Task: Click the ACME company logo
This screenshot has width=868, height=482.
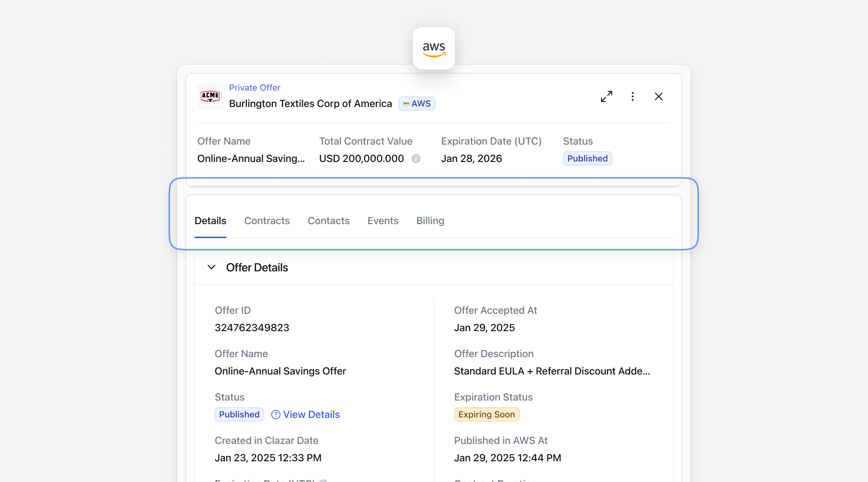Action: click(x=210, y=96)
